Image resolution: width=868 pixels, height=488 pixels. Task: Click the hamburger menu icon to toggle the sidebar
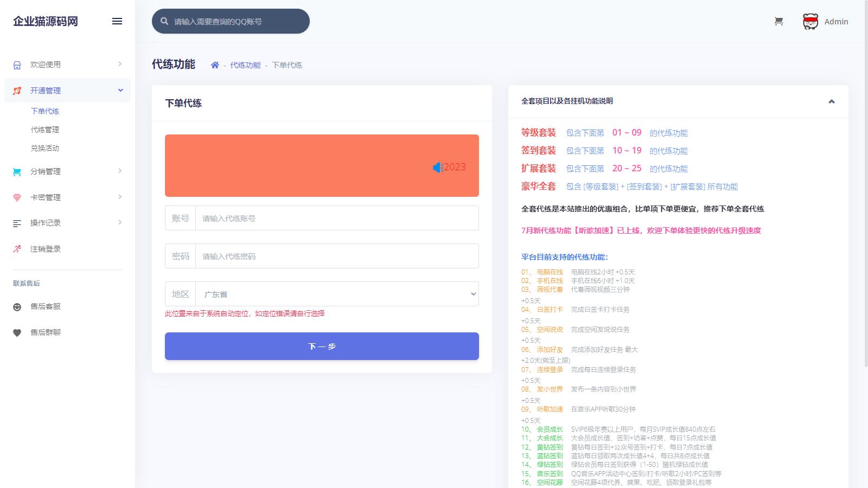(x=117, y=21)
